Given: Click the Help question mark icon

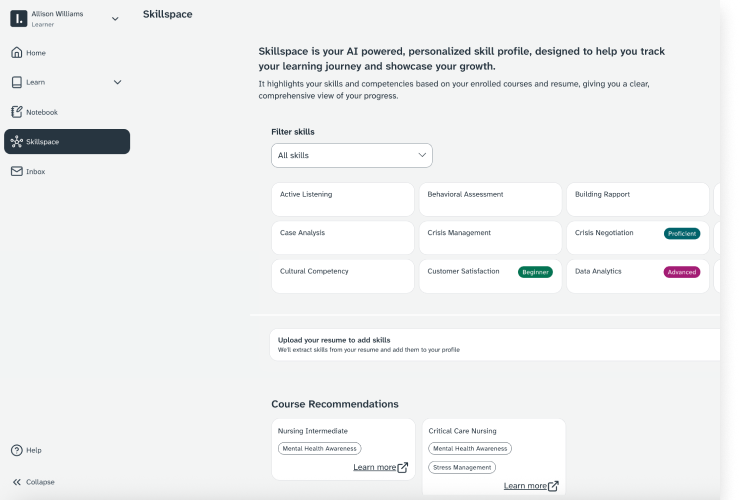Looking at the screenshot, I should (17, 450).
